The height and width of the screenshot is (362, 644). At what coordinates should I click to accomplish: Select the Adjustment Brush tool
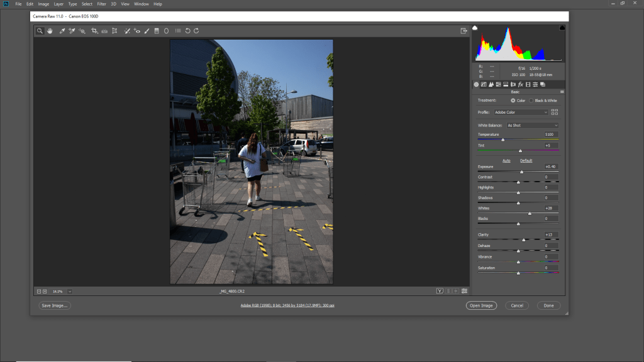point(147,30)
